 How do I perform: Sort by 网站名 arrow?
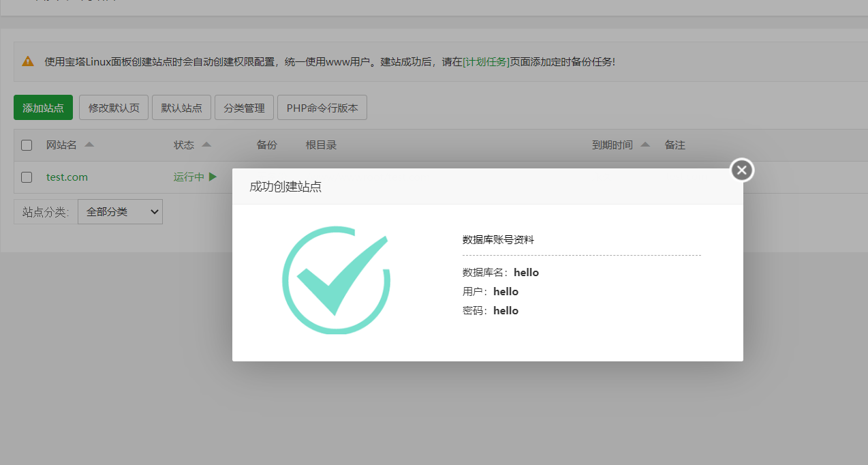point(89,145)
